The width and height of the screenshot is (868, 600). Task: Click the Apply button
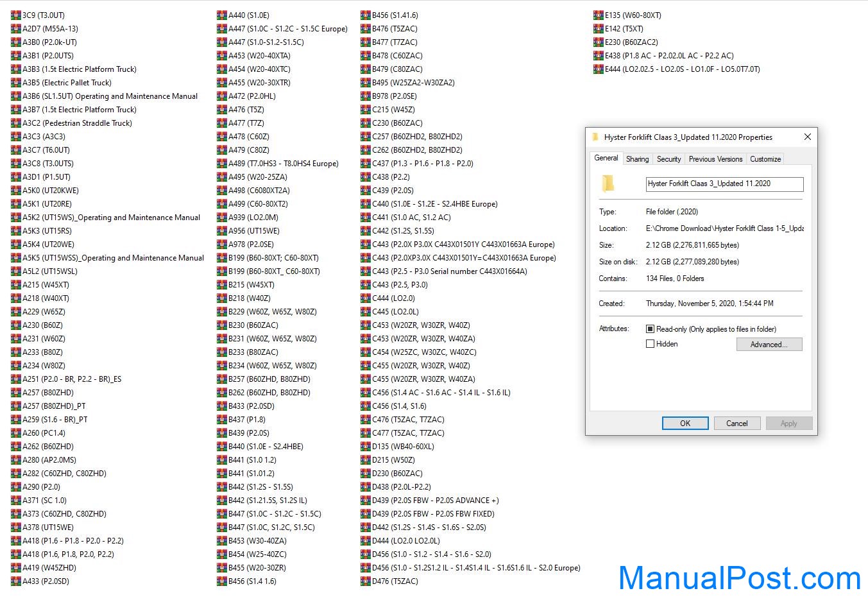click(789, 423)
